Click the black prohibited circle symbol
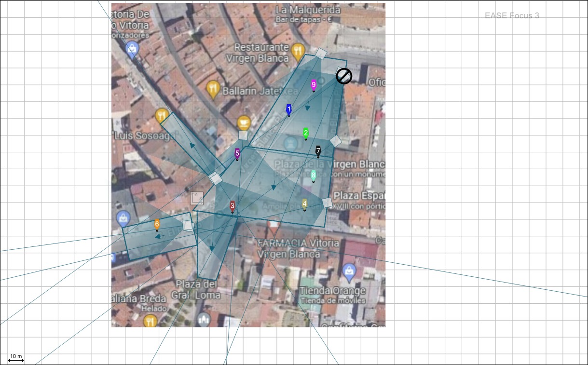 [344, 76]
